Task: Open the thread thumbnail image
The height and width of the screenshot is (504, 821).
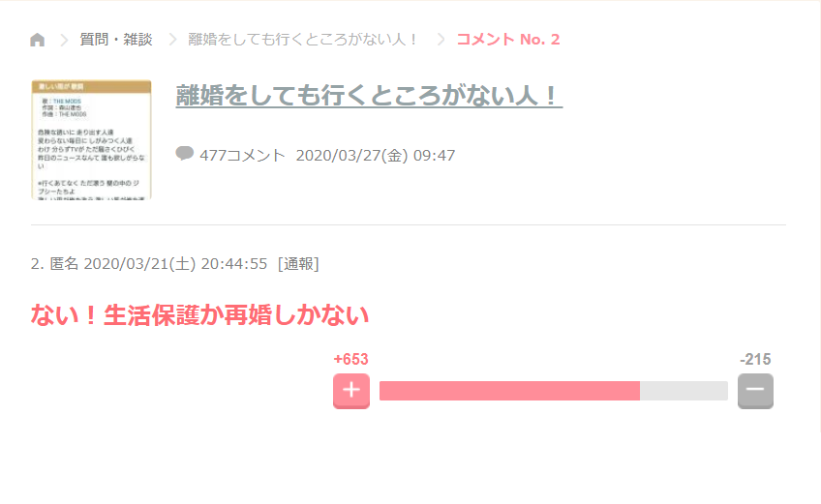Action: [91, 139]
